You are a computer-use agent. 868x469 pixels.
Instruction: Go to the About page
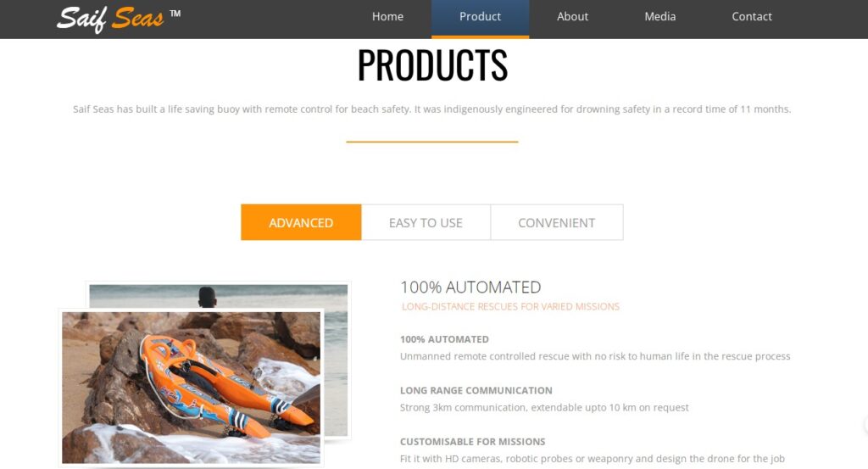coord(572,17)
